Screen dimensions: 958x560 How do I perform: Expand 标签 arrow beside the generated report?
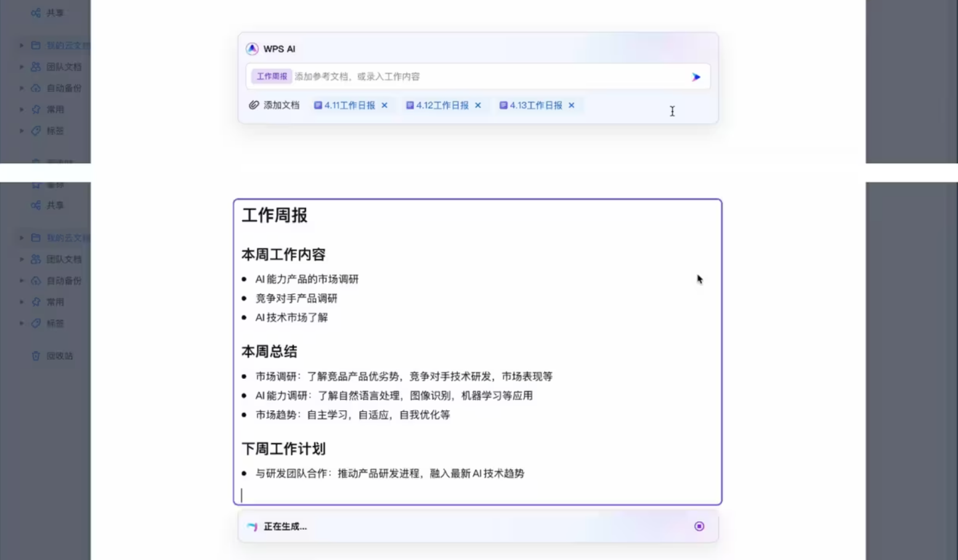[x=22, y=323]
